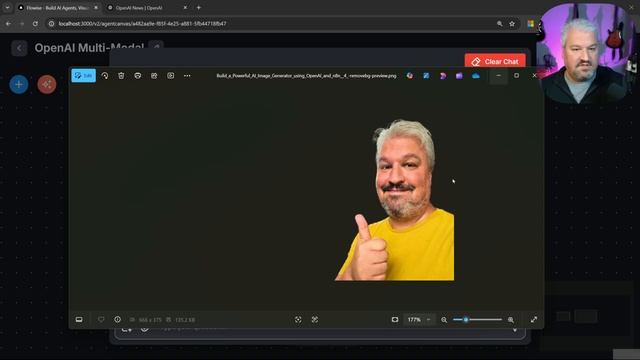
Task: Open a new browser tab with plus icon
Action: (199, 8)
